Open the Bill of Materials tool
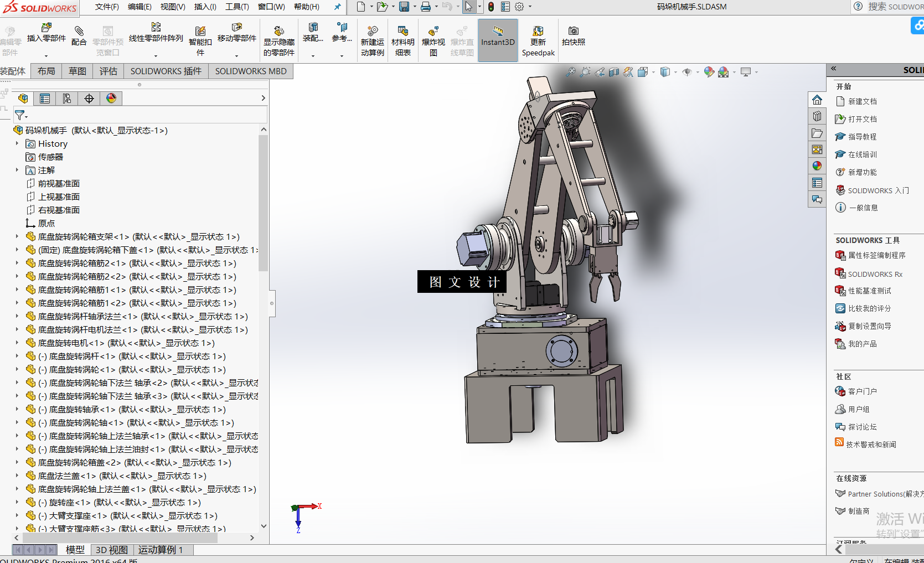 pos(402,31)
